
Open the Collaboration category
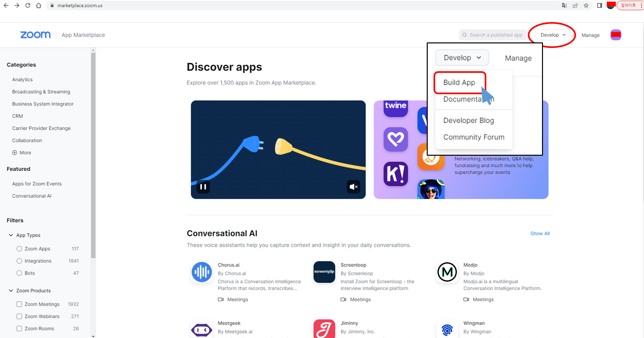click(27, 141)
